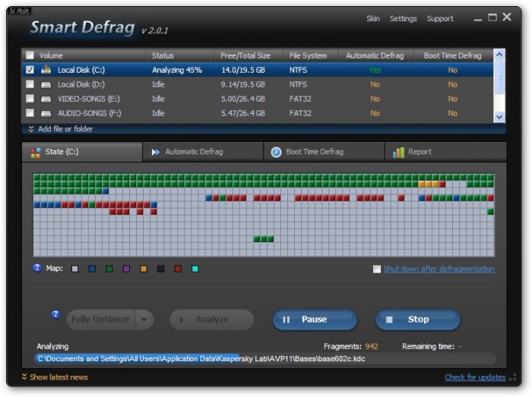The height and width of the screenshot is (397, 532).
Task: Open the Fully Optimize dropdown arrow
Action: (144, 320)
